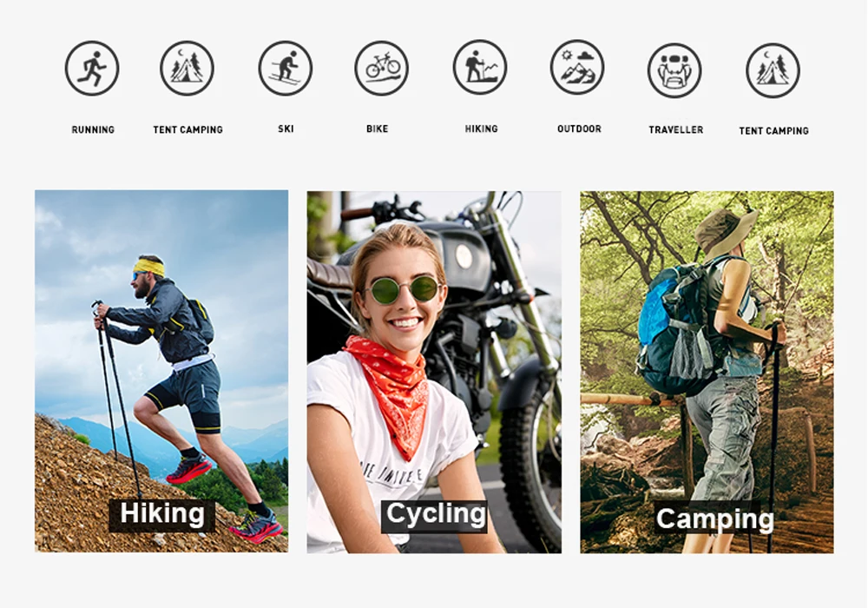
Task: Open the Cycling photo with motorcycle
Action: click(x=434, y=372)
